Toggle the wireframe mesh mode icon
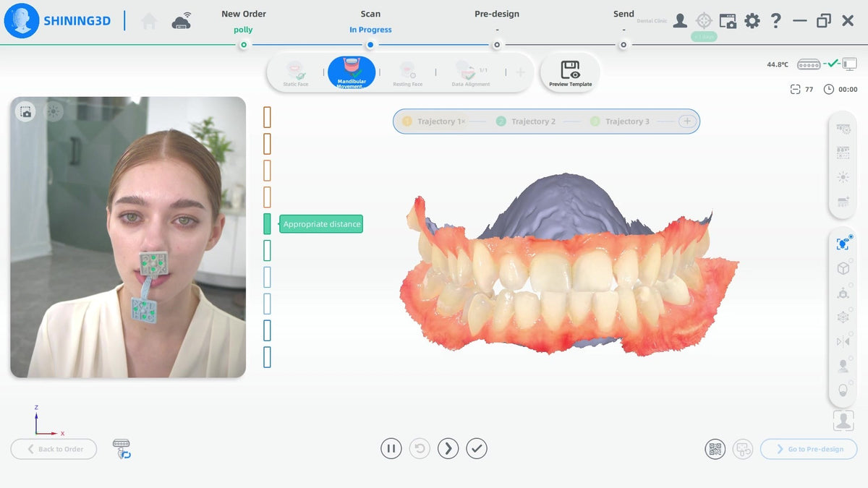Image resolution: width=868 pixels, height=488 pixels. click(843, 317)
